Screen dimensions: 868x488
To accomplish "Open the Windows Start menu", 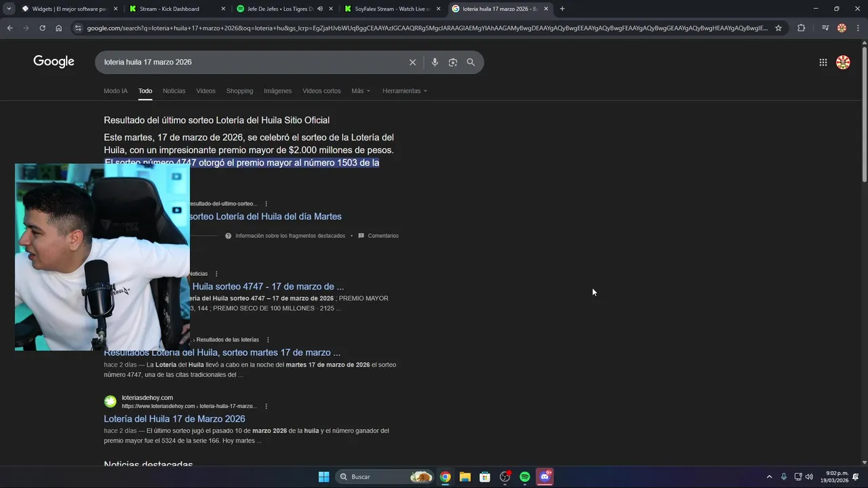I will pyautogui.click(x=323, y=476).
